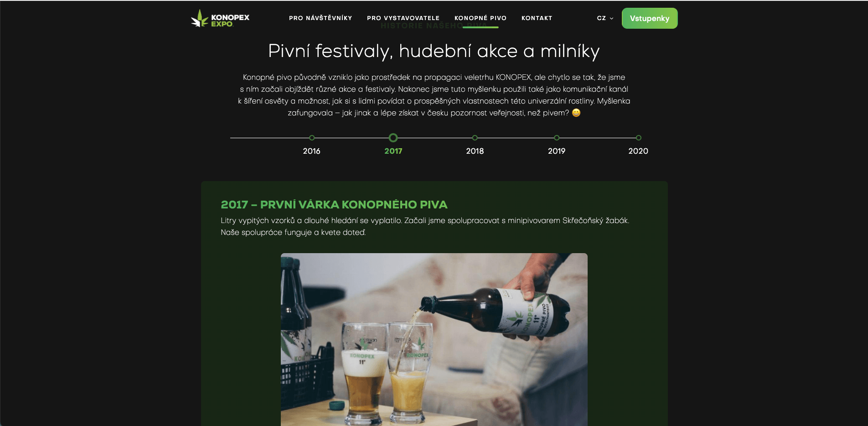Select the 2020 timeline dot
The width and height of the screenshot is (868, 426).
click(638, 138)
